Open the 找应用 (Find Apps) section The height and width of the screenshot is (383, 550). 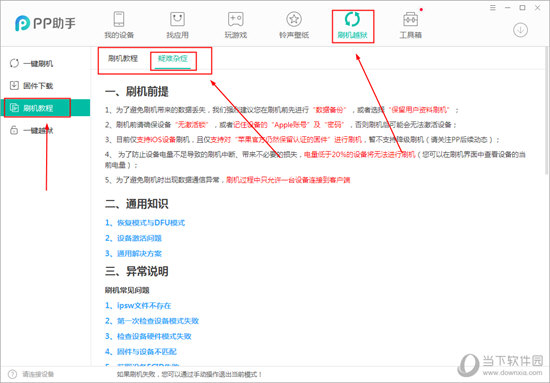(177, 25)
